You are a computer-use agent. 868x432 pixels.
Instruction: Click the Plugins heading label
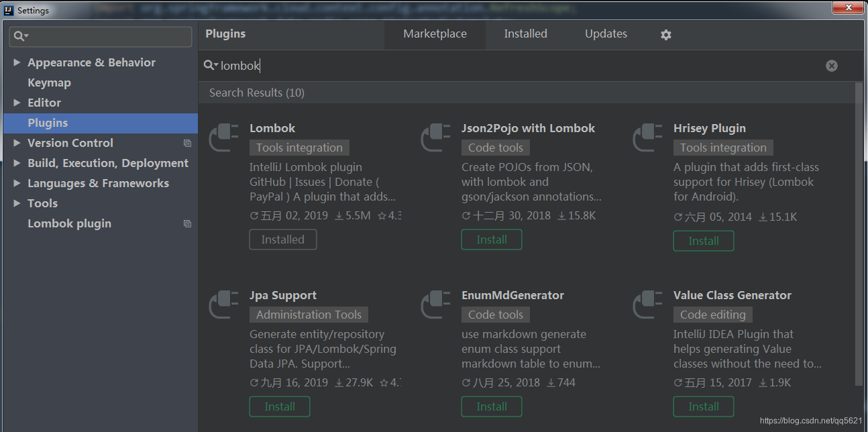(225, 34)
